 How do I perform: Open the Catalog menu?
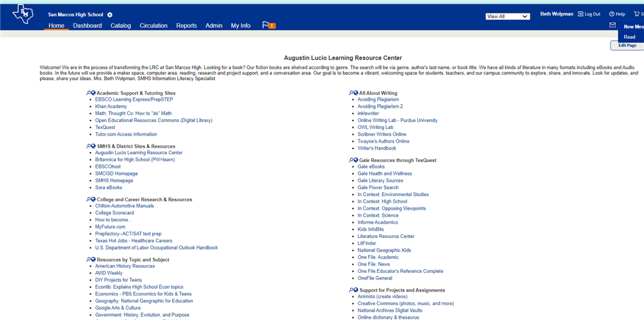tap(121, 26)
